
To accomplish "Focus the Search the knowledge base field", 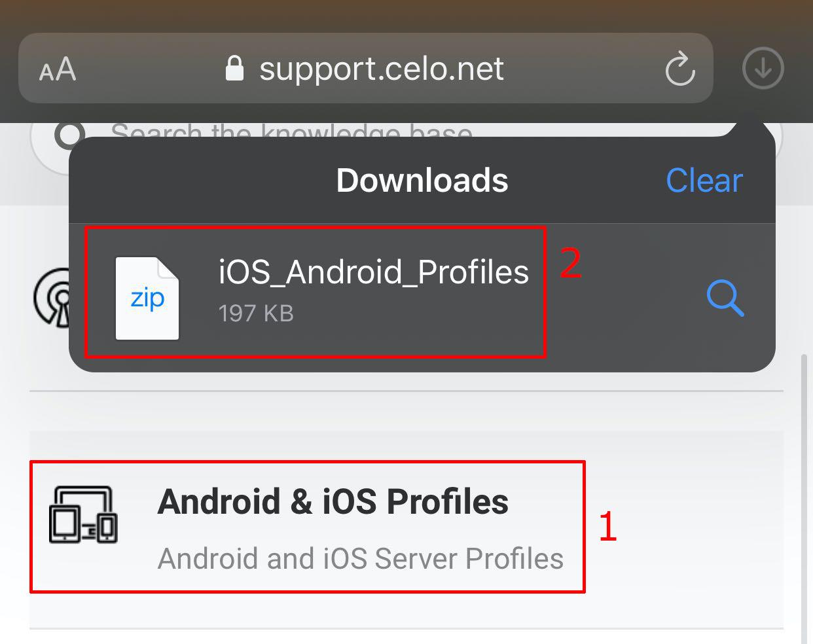I will (x=291, y=130).
